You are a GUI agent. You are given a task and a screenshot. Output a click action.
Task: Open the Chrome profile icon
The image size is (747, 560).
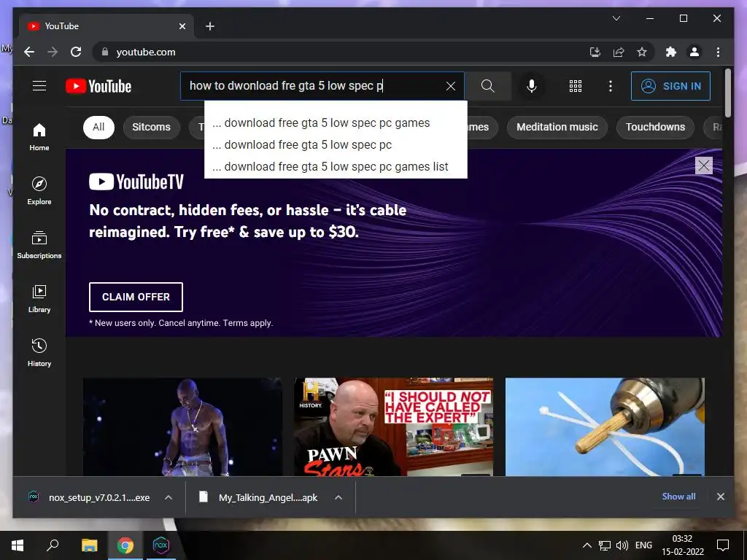click(x=694, y=52)
